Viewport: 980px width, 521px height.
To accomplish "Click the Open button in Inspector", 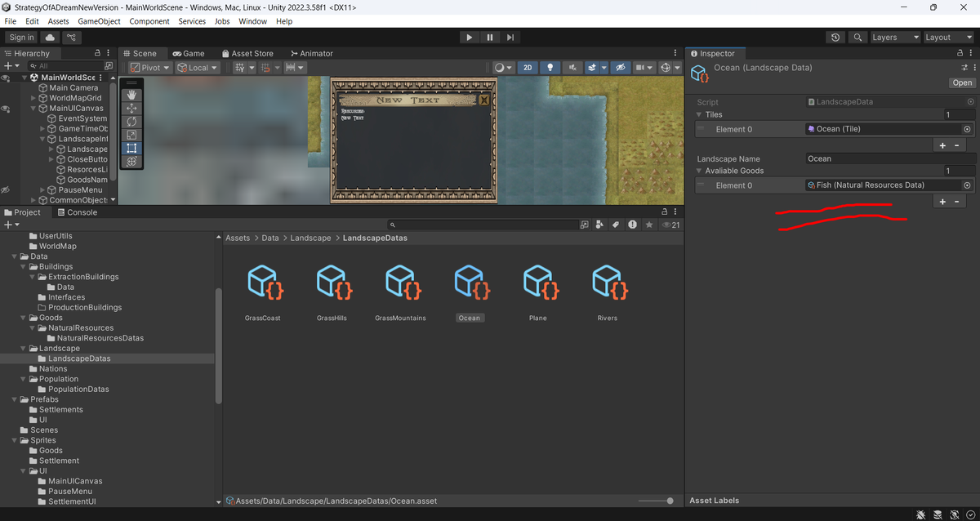I will pos(962,82).
